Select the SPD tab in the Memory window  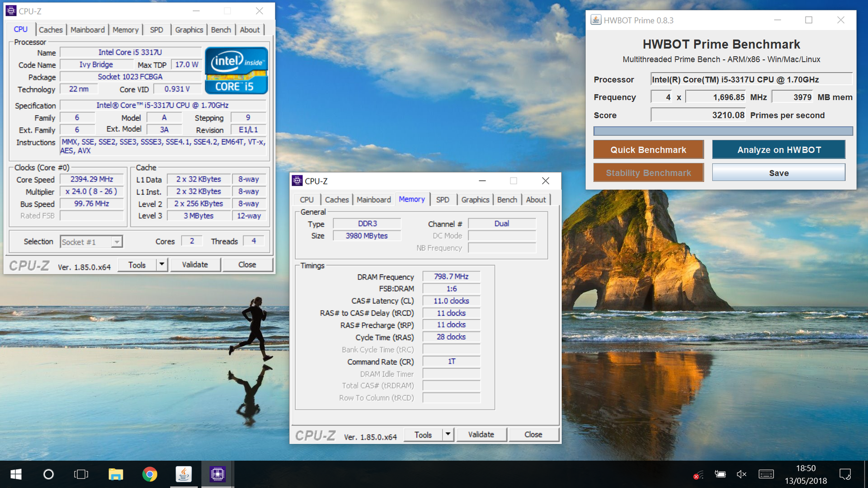pos(443,200)
